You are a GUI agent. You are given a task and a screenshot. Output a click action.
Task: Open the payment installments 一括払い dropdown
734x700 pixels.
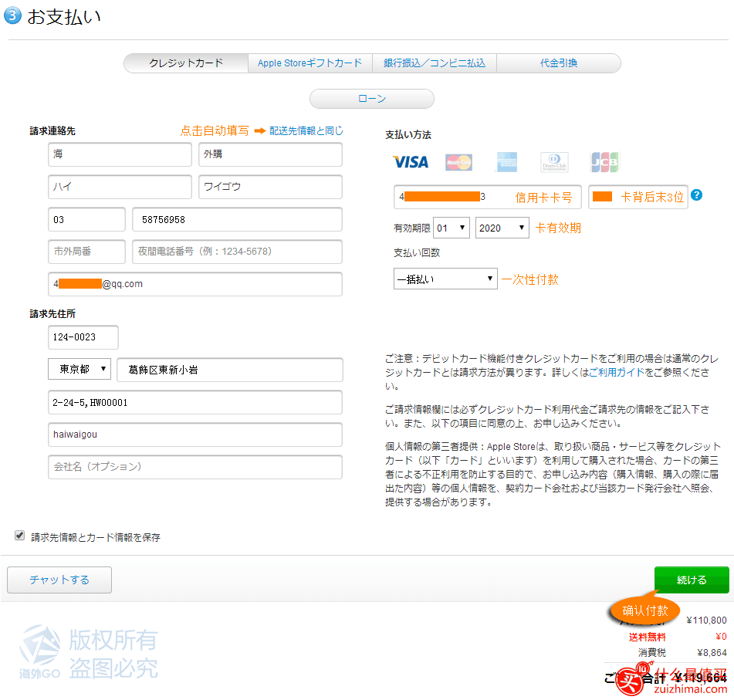click(445, 279)
